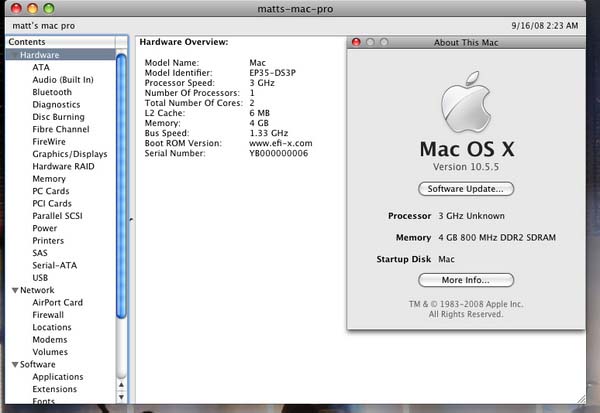The width and height of the screenshot is (600, 413).
Task: Select Bluetooth in the hardware list
Action: (x=52, y=92)
